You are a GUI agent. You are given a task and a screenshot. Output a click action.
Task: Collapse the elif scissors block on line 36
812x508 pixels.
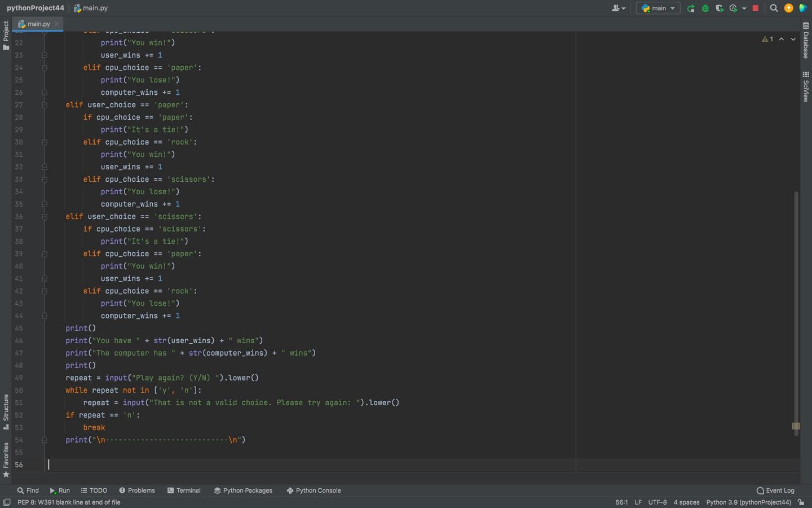point(45,216)
